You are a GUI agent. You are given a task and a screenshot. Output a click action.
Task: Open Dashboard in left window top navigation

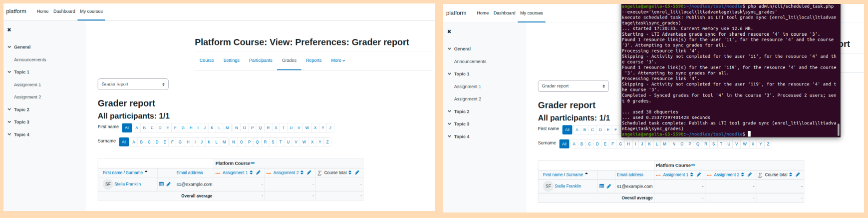tap(64, 11)
